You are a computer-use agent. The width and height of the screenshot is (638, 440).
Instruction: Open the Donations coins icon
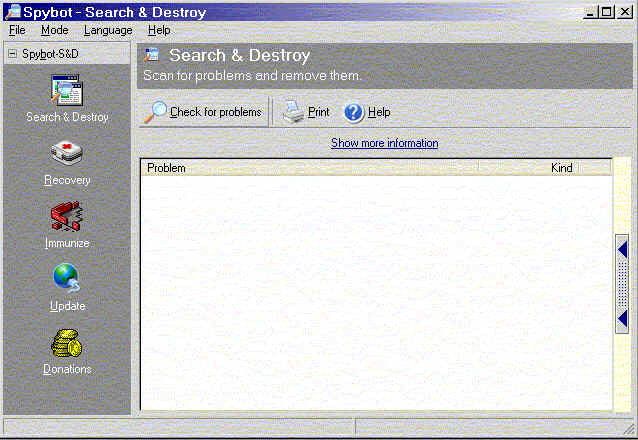(x=67, y=343)
